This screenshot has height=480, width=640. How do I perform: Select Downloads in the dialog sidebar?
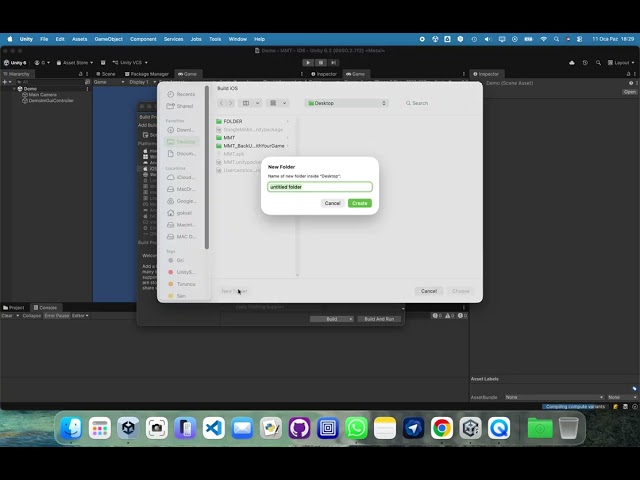click(x=182, y=130)
